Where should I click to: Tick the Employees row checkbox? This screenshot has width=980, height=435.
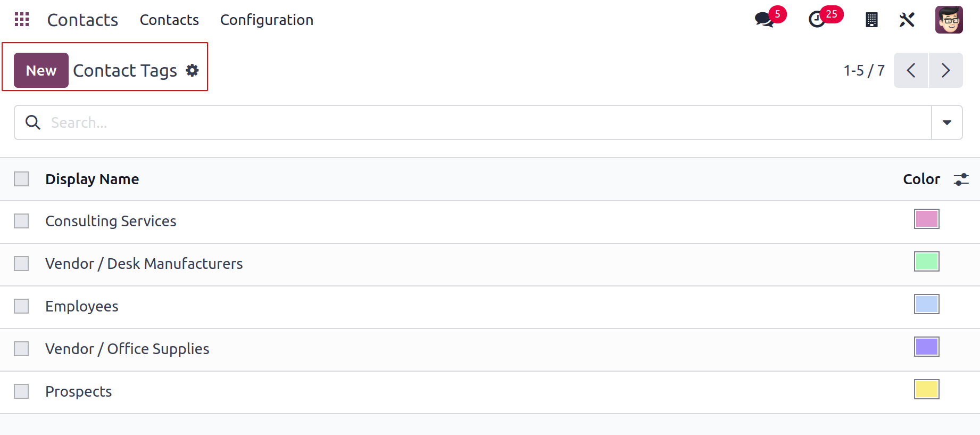click(x=21, y=306)
